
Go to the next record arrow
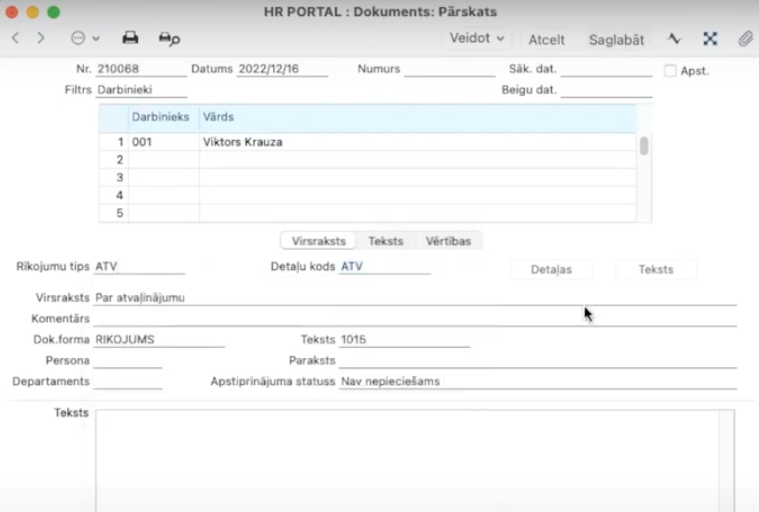click(41, 38)
